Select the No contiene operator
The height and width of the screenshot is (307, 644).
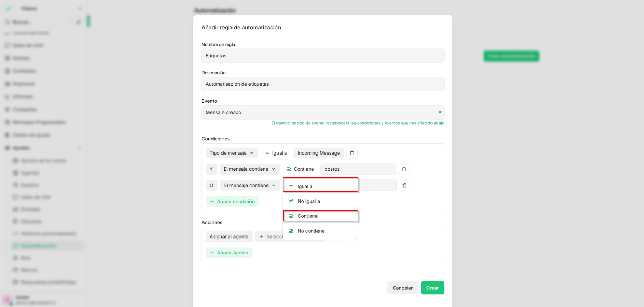320,231
